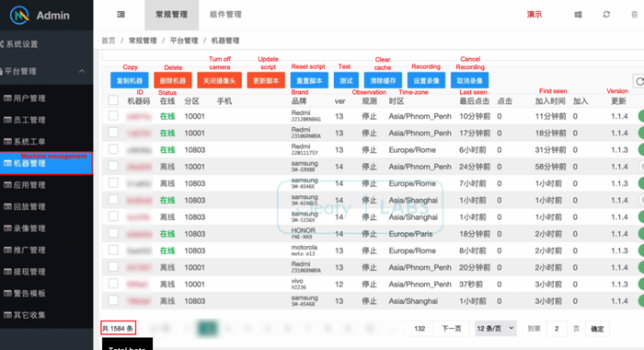Click the 员工管理 sidebar icon
This screenshot has width=644, height=350.
tap(7, 120)
